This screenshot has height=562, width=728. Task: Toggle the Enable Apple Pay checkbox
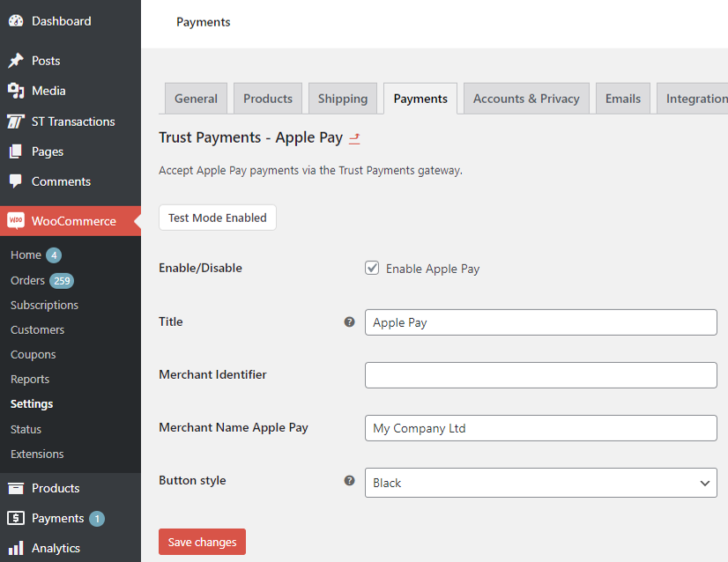(372, 269)
